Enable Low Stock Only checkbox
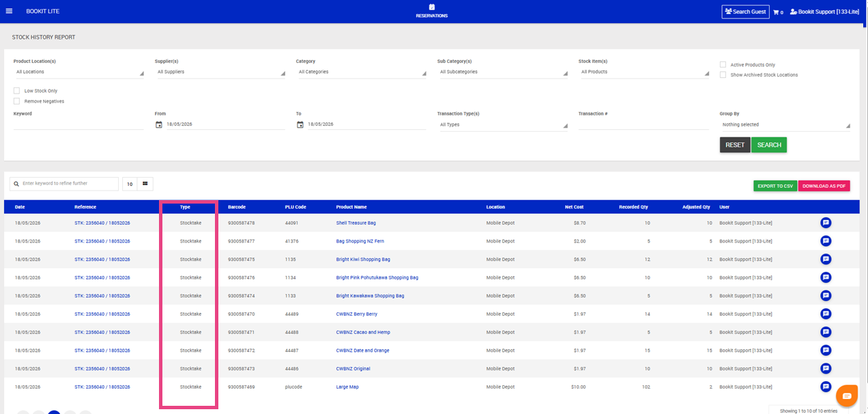This screenshot has width=868, height=414. coord(17,90)
